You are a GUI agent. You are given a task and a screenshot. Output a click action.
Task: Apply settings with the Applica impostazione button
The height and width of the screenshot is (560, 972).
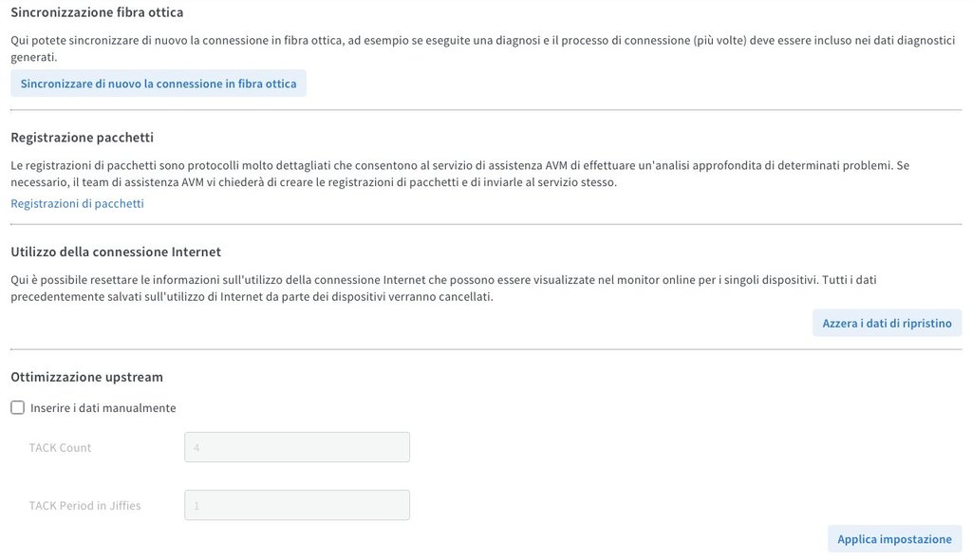tap(894, 539)
